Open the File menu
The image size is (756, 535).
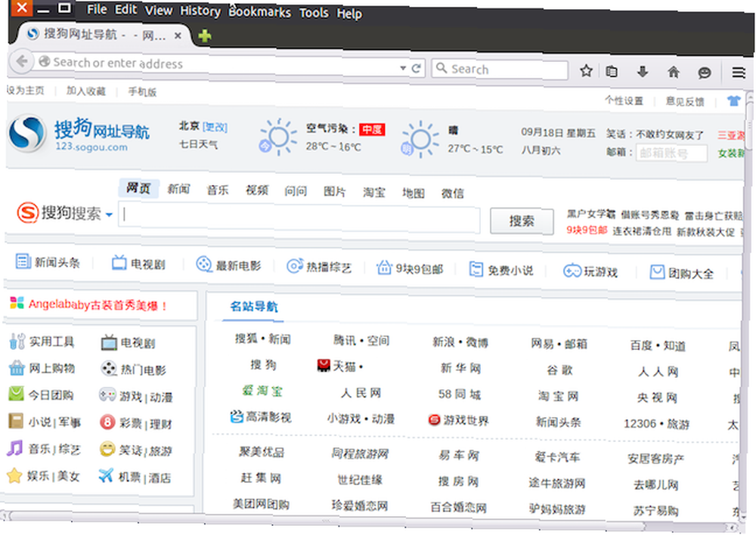click(x=97, y=9)
